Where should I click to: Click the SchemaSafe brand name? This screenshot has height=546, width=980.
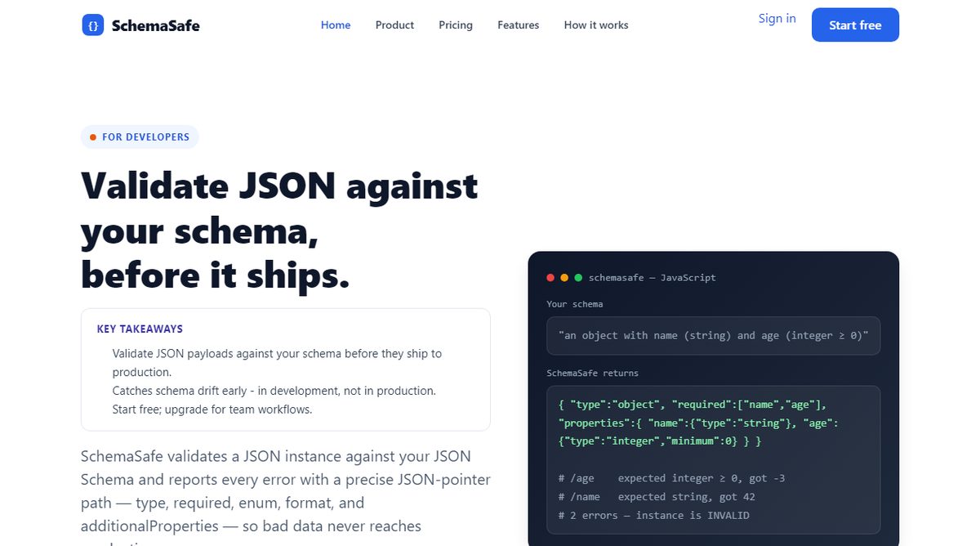point(155,25)
